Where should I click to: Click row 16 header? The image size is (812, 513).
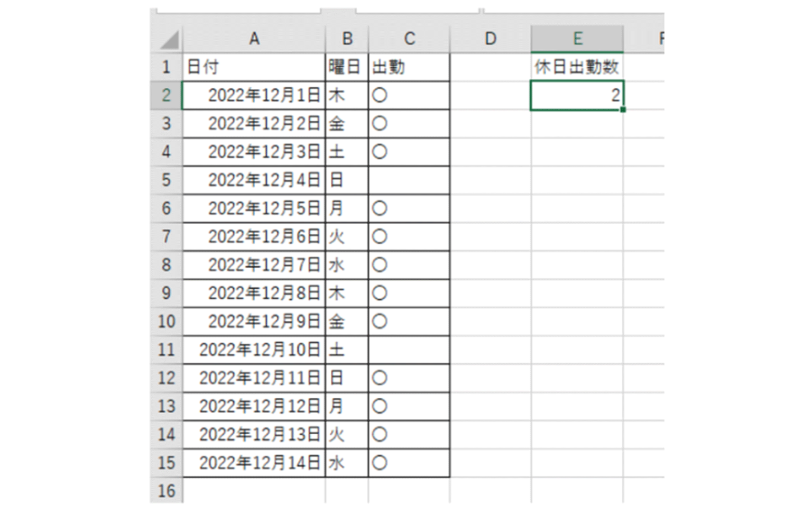click(x=167, y=491)
